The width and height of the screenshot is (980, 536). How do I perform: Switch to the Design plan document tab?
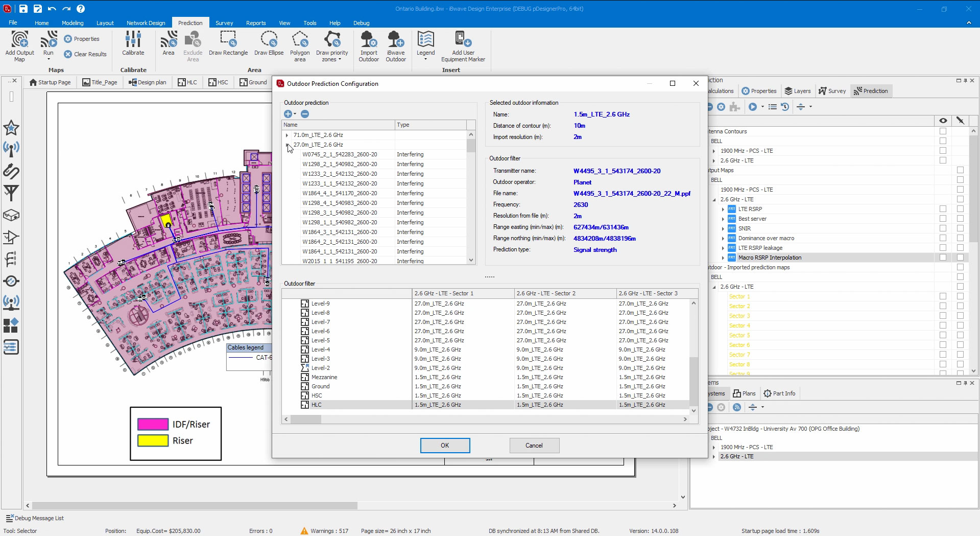click(x=148, y=82)
